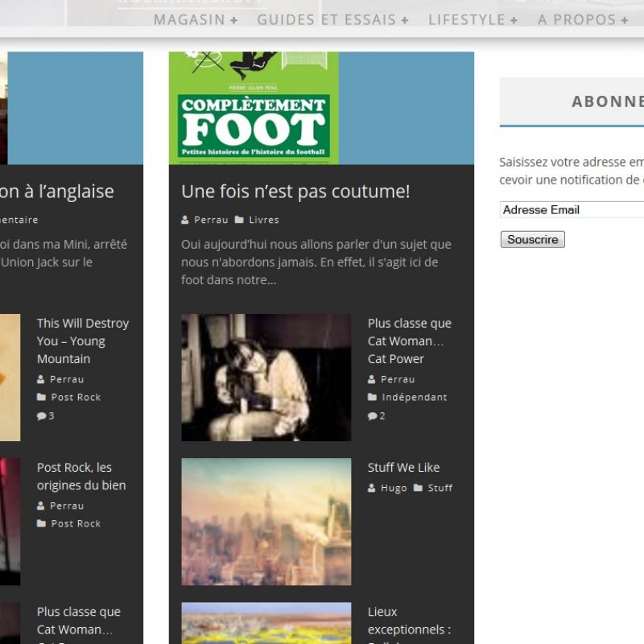Open the MAGASIN menu
Screen dimensions: 644x644
click(196, 19)
